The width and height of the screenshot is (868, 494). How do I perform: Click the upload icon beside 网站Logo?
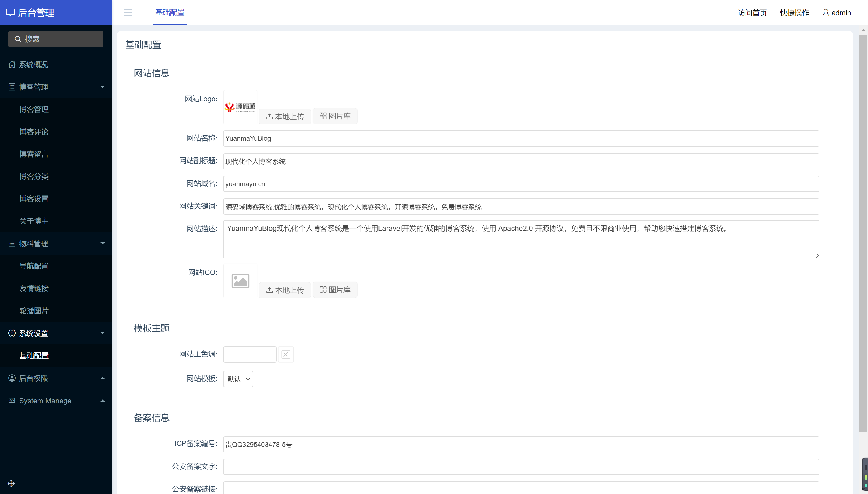point(269,116)
